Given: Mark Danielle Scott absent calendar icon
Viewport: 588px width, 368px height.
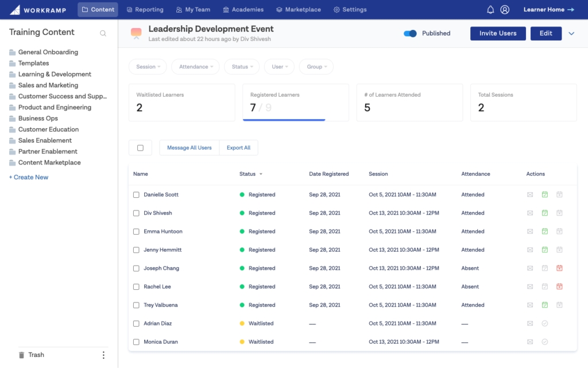Looking at the screenshot, I should click(x=559, y=194).
